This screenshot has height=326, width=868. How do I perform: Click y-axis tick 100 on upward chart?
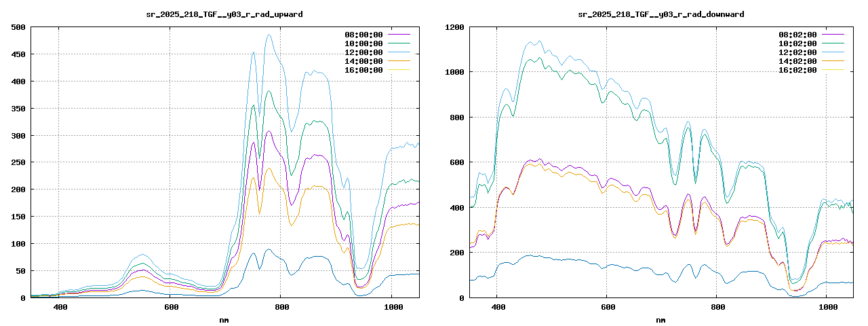pyautogui.click(x=18, y=244)
